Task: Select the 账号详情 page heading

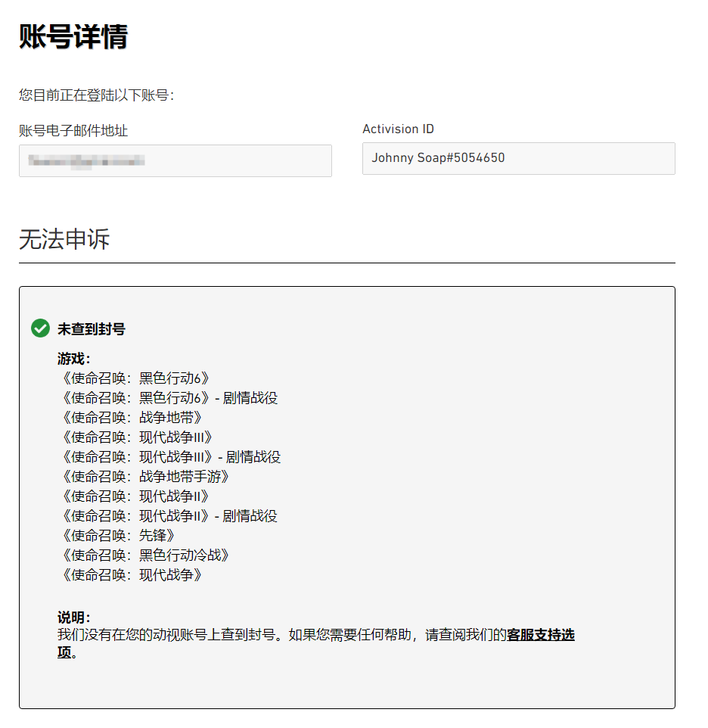Action: click(x=73, y=36)
